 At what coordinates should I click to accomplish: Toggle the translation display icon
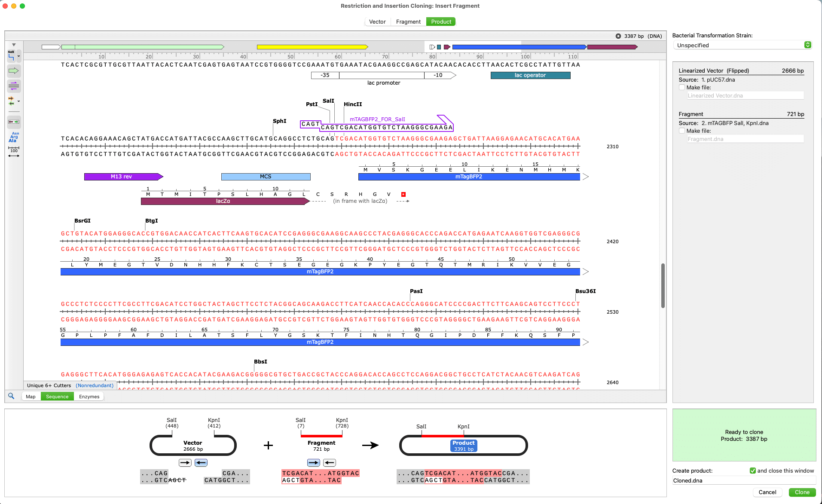tap(13, 86)
